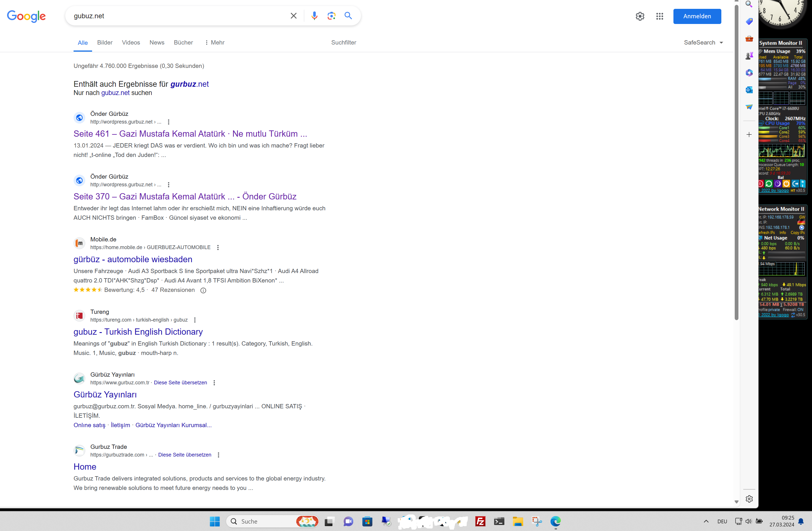Open Edge sidebar Shopping tag icon
This screenshot has width=812, height=531.
749,21
